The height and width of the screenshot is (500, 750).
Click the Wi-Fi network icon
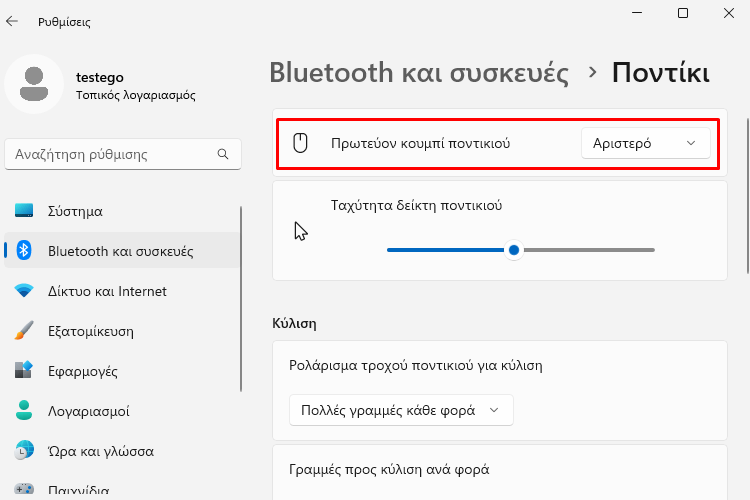point(24,290)
